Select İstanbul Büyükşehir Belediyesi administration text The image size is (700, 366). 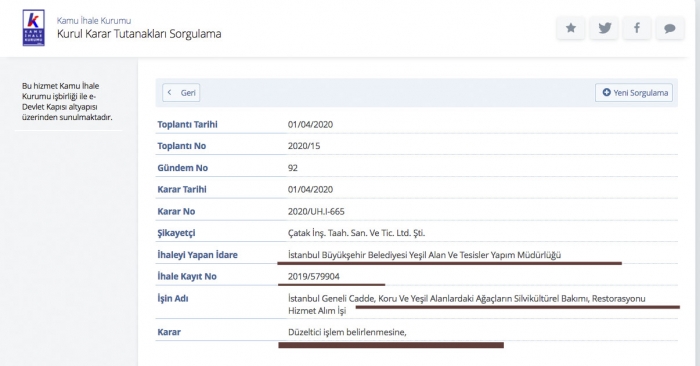(424, 255)
